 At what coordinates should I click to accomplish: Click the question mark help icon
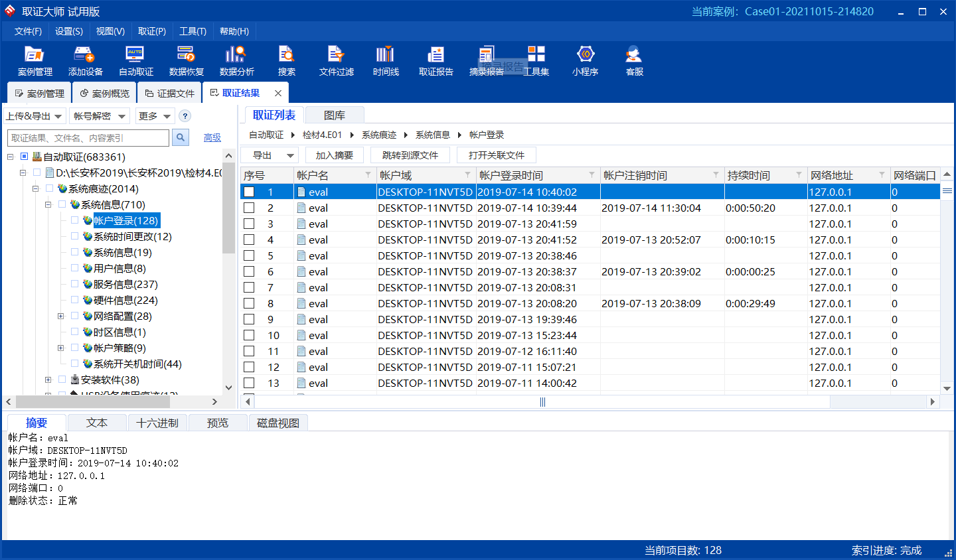tap(185, 116)
